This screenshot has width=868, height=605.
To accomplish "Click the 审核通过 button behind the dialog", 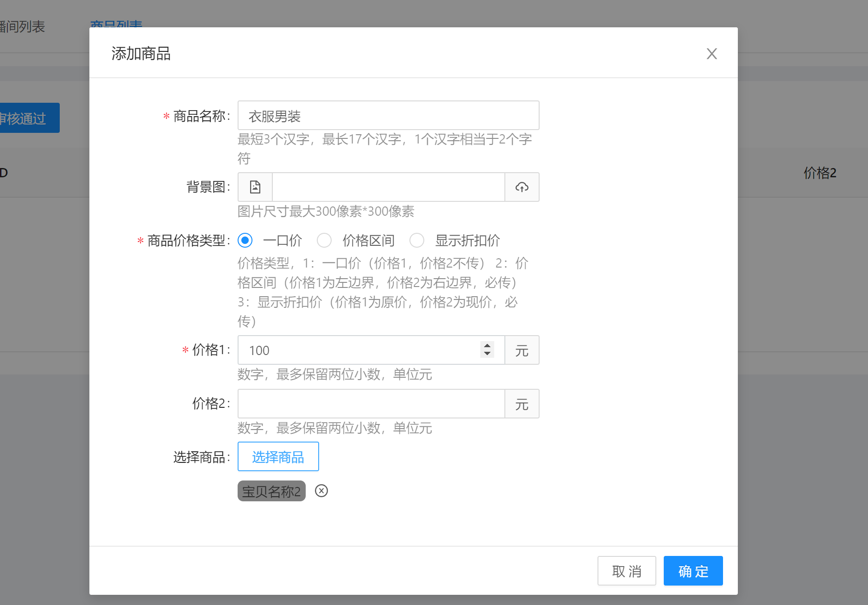I will (x=28, y=118).
